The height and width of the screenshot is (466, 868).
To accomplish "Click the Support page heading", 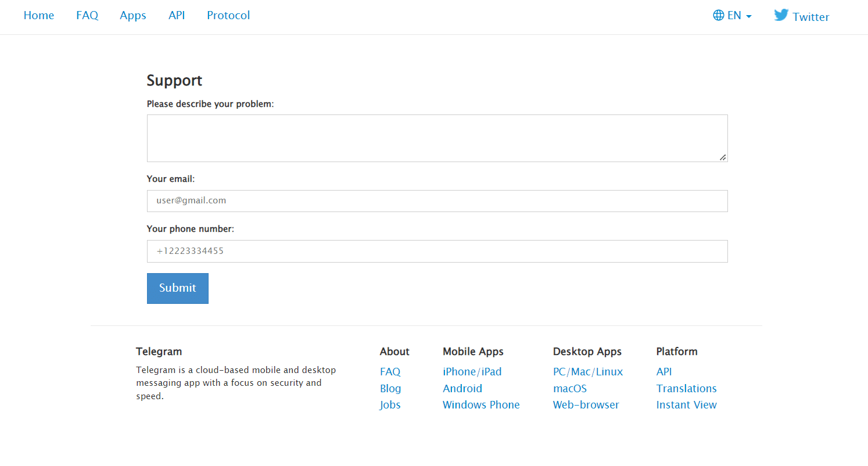I will tap(174, 81).
